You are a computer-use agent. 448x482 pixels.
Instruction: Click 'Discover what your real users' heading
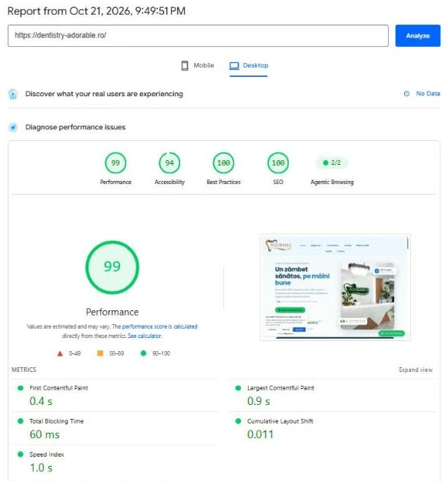pos(104,94)
